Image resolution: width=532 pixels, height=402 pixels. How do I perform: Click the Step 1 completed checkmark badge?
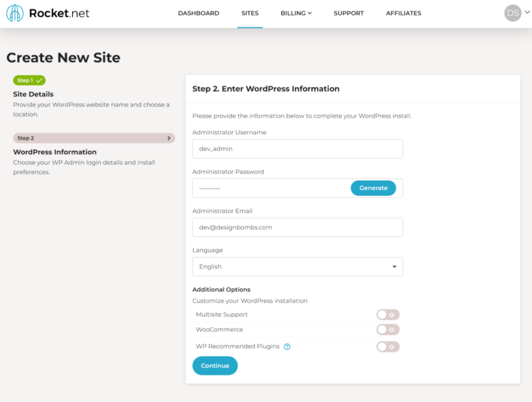click(x=29, y=81)
